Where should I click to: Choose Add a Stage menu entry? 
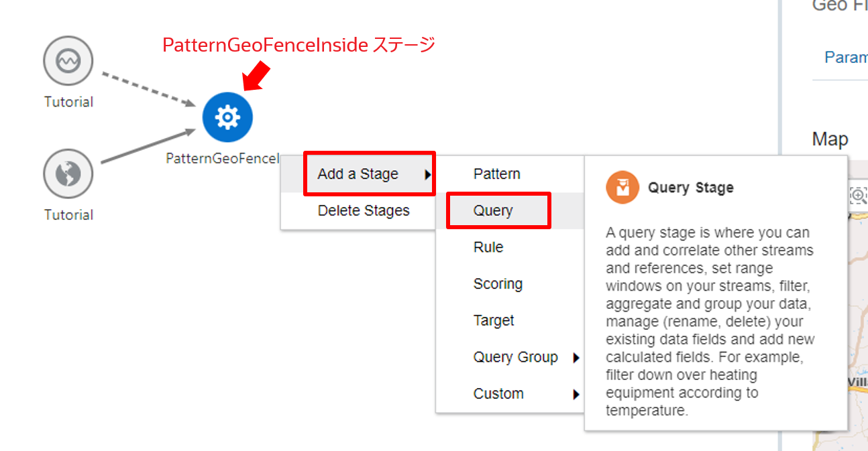click(x=358, y=174)
